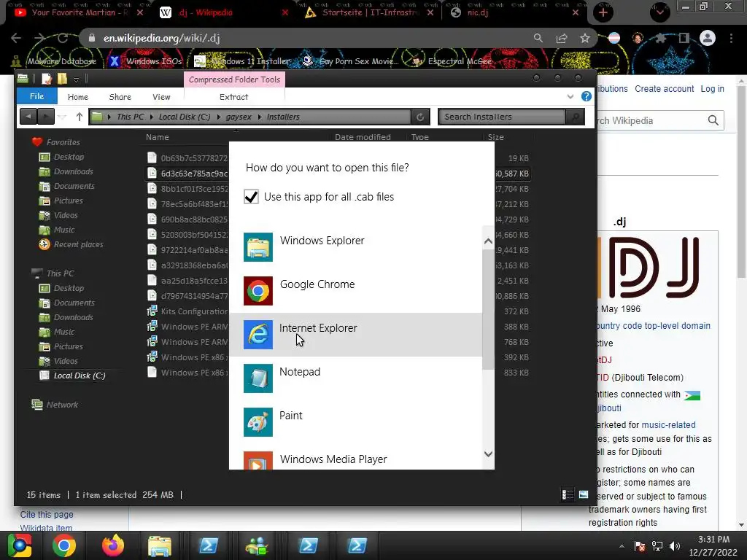Open a new Chrome tab with plus button
Viewport: 747px width, 560px height.
(x=603, y=13)
